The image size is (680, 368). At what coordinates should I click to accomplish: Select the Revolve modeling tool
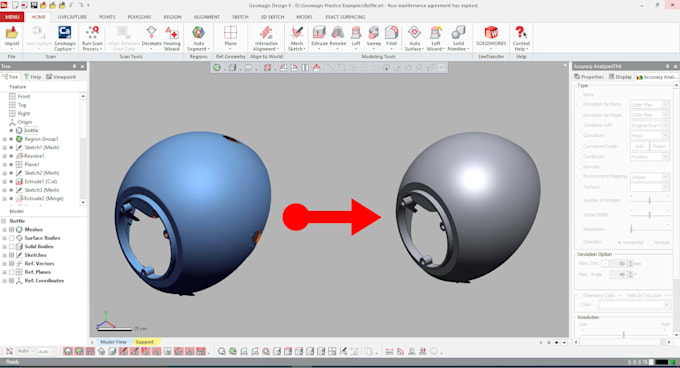pos(337,36)
